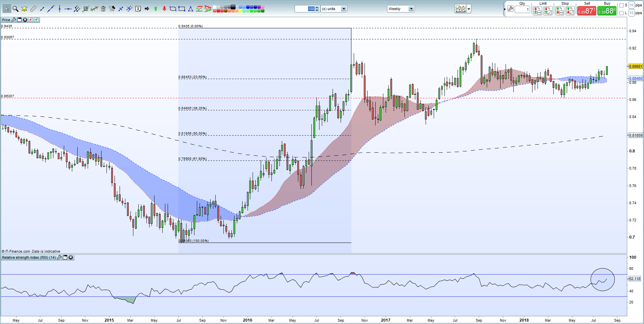Open the Weekly timeframe dropdown
This screenshot has height=324, width=644.
tap(411, 9)
